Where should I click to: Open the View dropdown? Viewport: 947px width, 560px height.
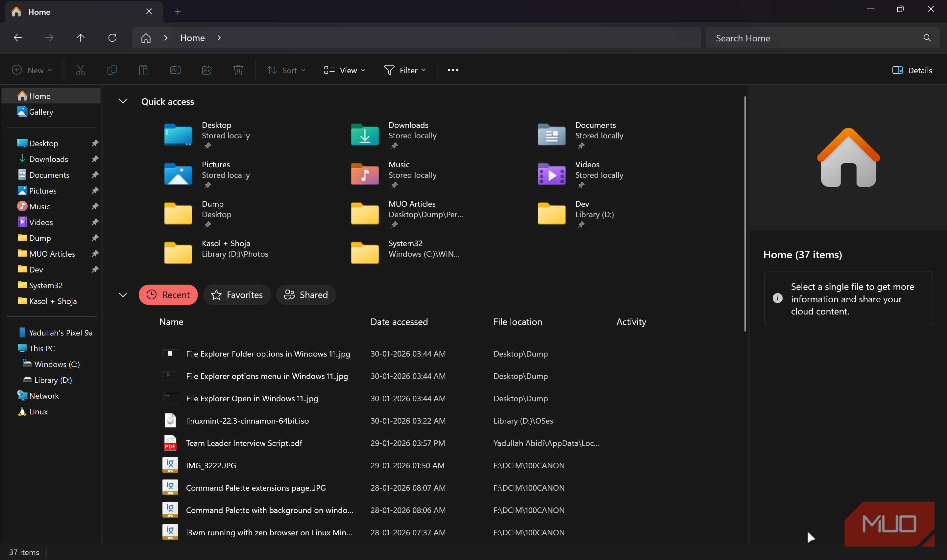click(344, 70)
